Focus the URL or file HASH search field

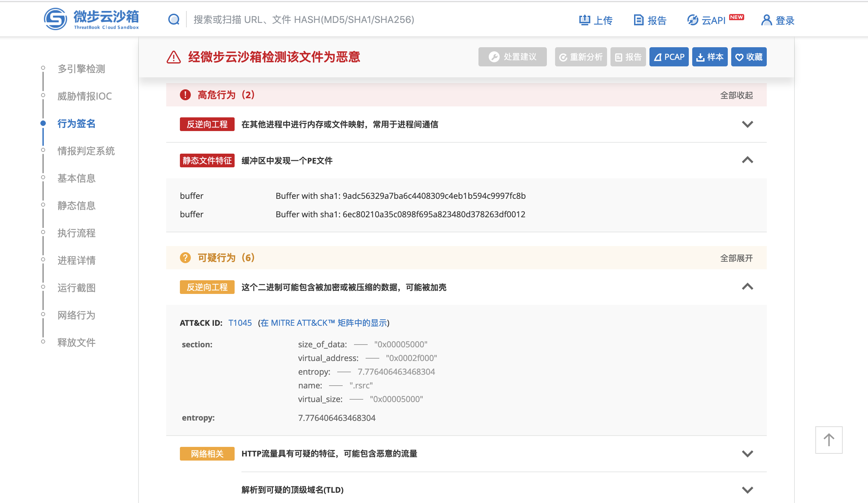point(303,20)
